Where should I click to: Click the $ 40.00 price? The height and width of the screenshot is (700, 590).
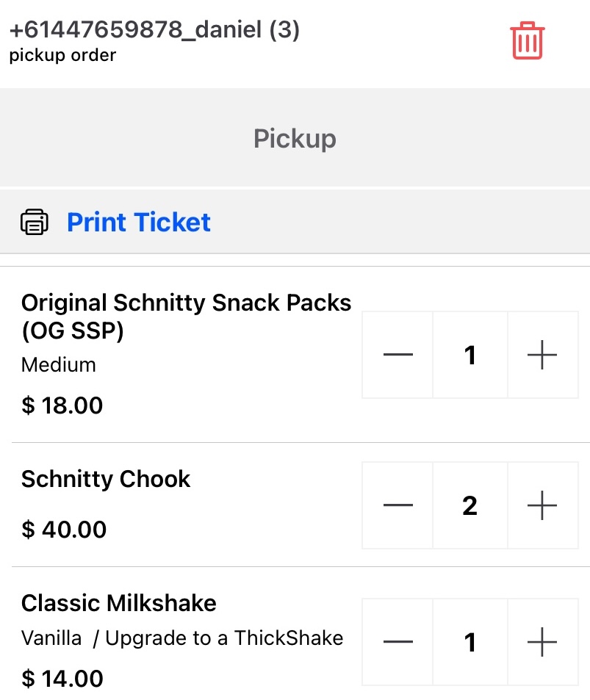tap(64, 529)
